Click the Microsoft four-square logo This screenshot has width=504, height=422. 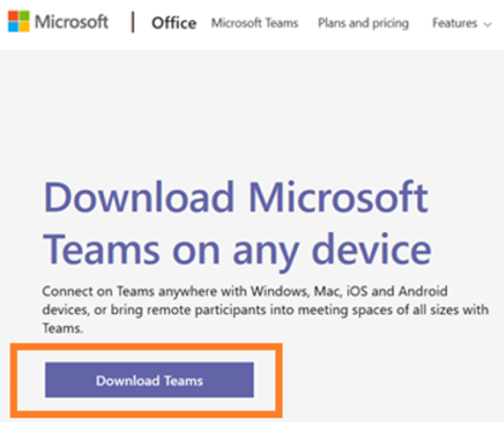[x=19, y=22]
